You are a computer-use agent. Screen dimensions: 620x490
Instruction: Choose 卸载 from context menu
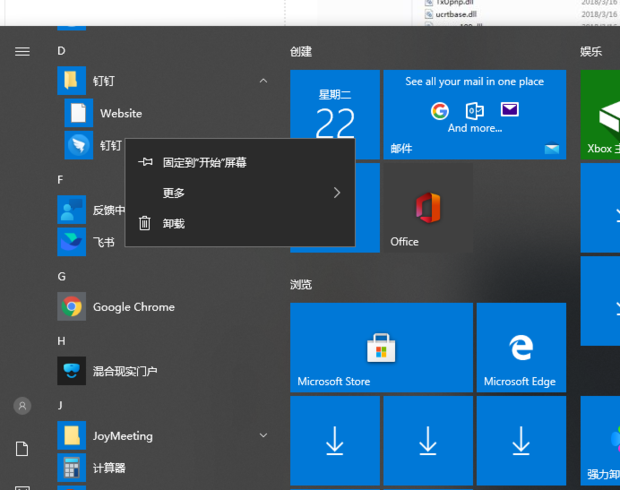[240, 223]
